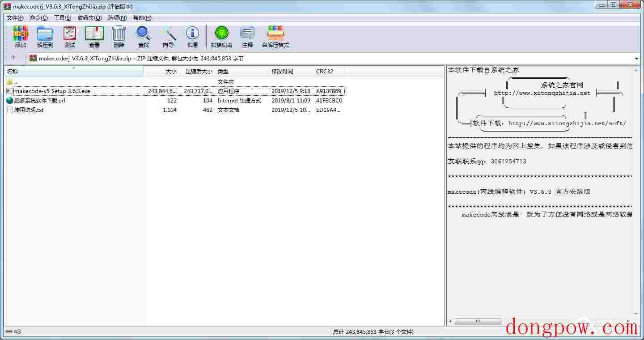Sort by the CRC32 column header
644x340 pixels.
[x=329, y=71]
